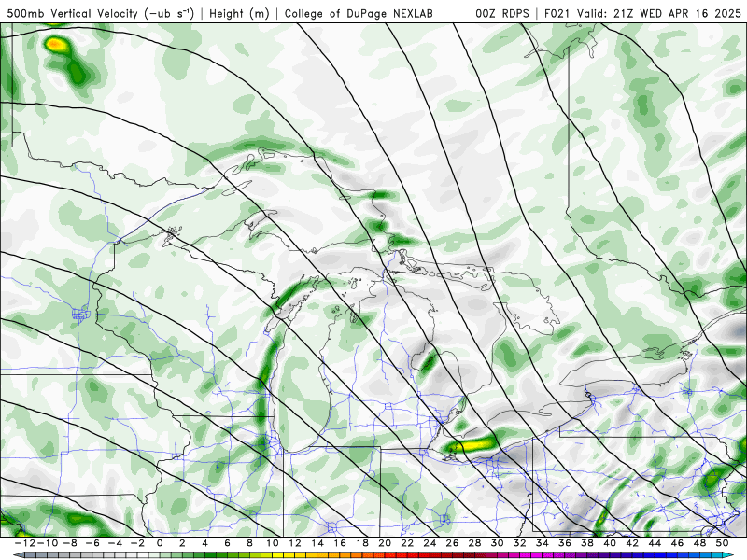747x560 pixels.
Task: Click the 40 label on the legend
Action: (x=610, y=543)
